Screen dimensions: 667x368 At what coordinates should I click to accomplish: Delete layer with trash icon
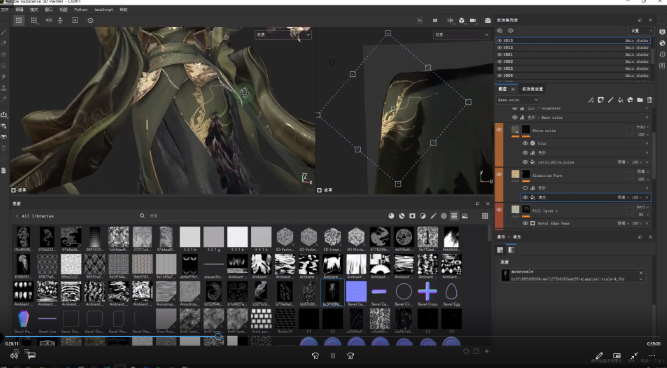650,100
